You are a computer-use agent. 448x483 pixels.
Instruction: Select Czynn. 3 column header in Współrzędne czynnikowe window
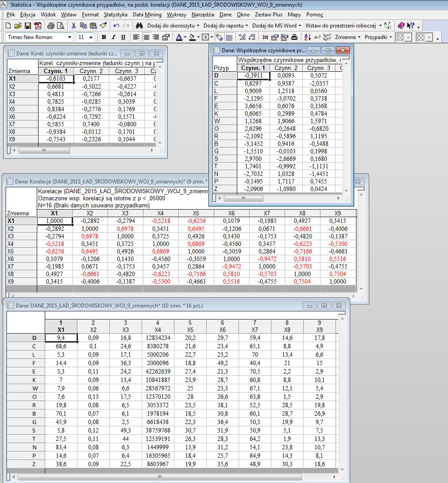click(x=319, y=68)
